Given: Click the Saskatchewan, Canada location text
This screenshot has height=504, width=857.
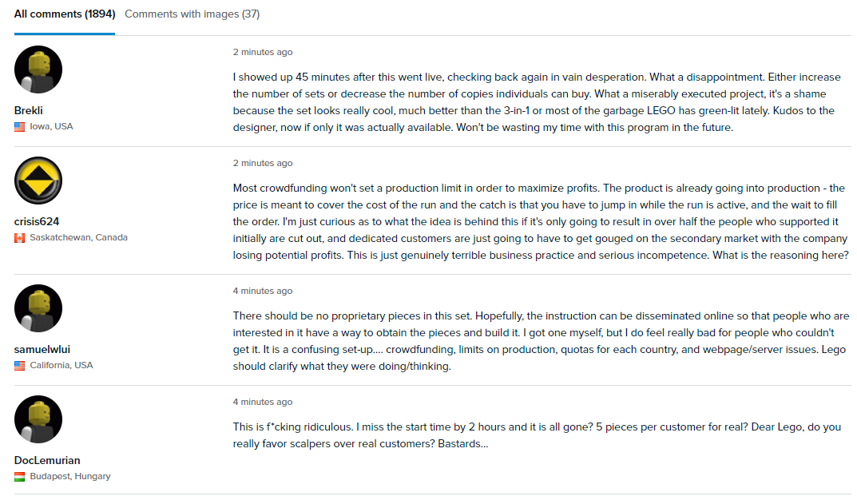Looking at the screenshot, I should tap(79, 237).
